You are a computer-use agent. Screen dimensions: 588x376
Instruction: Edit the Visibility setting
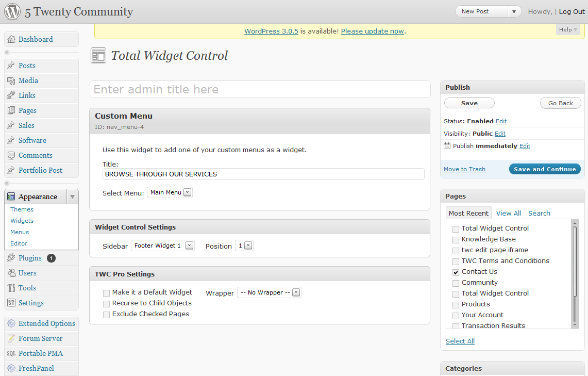tap(500, 134)
